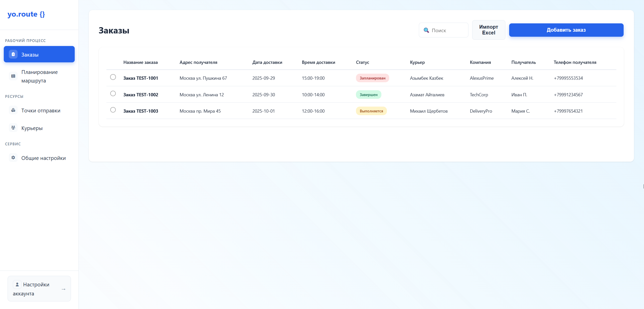This screenshot has width=644, height=309.
Task: Open the Курьеры menu item
Action: point(32,128)
